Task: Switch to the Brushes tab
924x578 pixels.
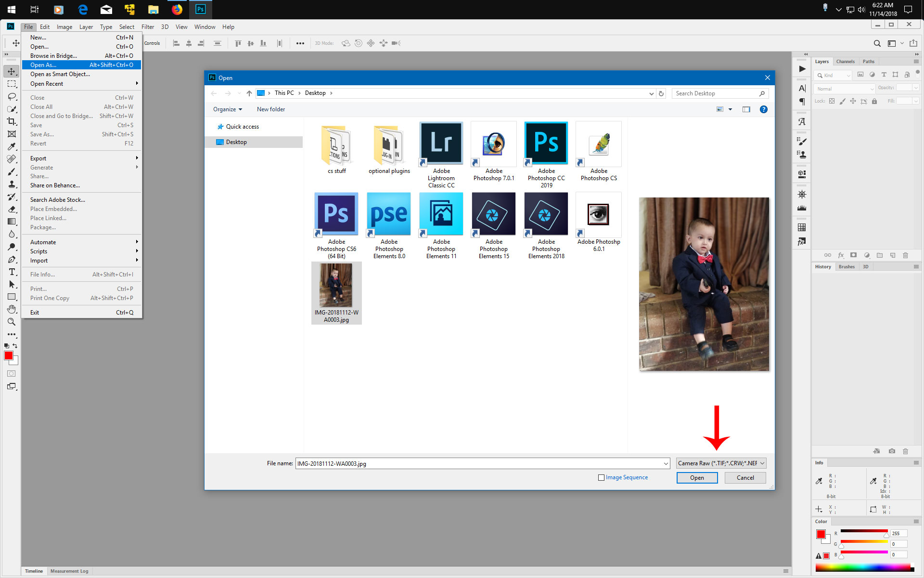Action: 847,267
